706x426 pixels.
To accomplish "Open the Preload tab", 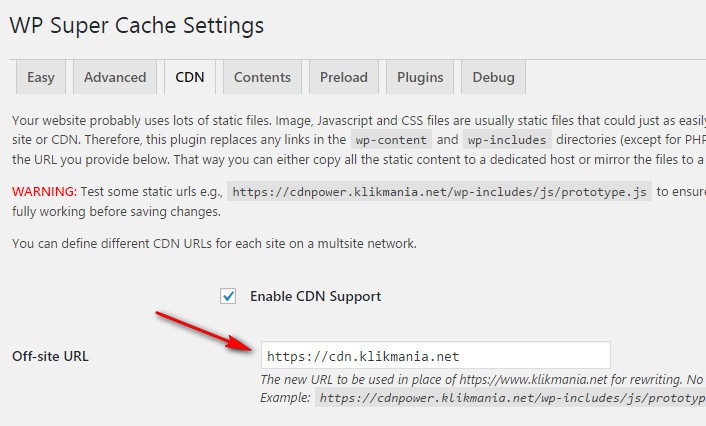I will [344, 77].
